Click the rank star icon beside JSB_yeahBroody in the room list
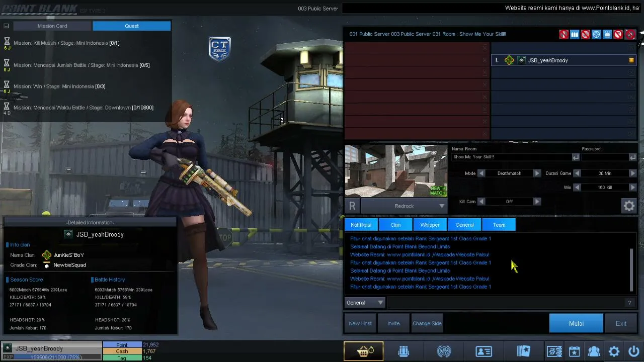The height and width of the screenshot is (362, 644). 522,60
